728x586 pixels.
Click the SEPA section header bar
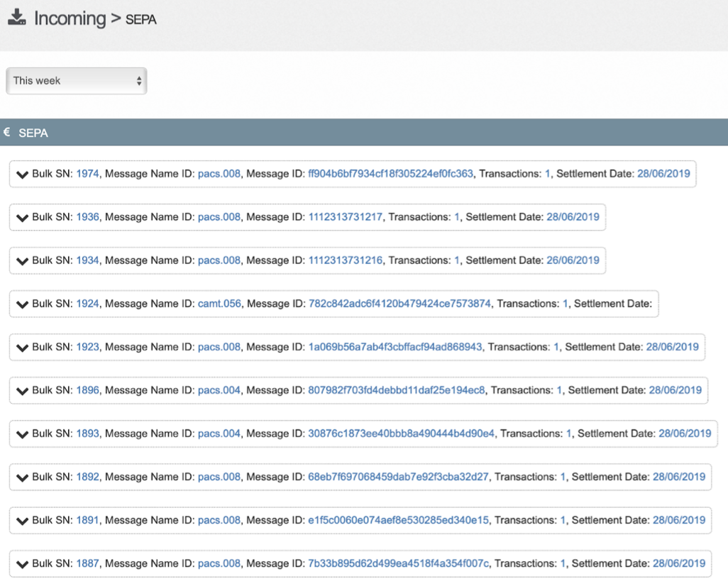click(364, 133)
